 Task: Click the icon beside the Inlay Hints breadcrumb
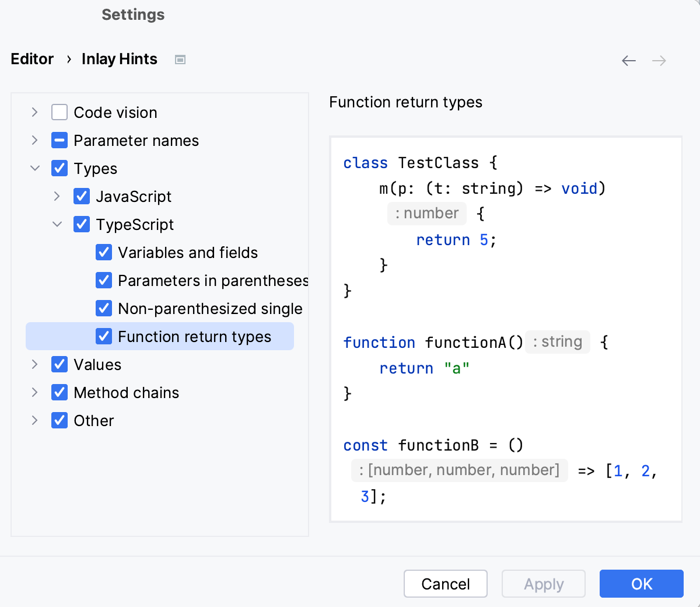[x=180, y=59]
